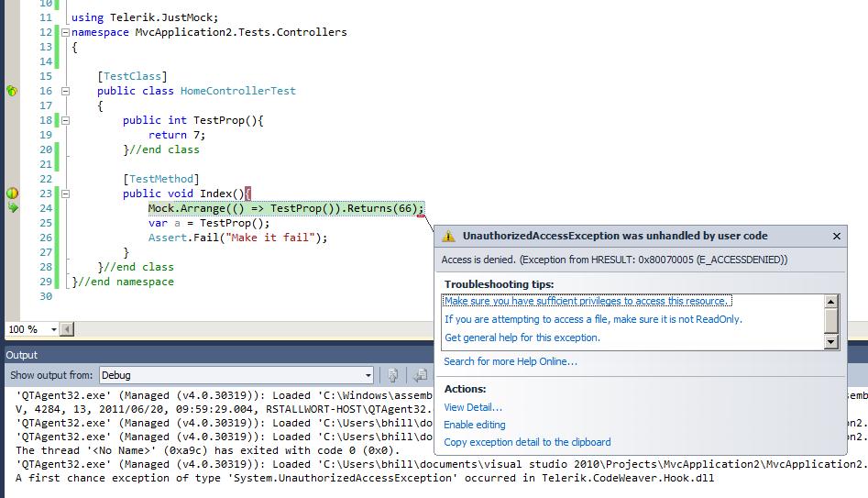Open Search for more Help Online
The image size is (868, 498).
[x=511, y=361]
